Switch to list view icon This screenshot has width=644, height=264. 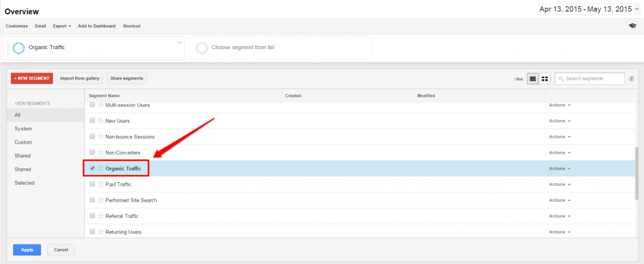(x=533, y=79)
